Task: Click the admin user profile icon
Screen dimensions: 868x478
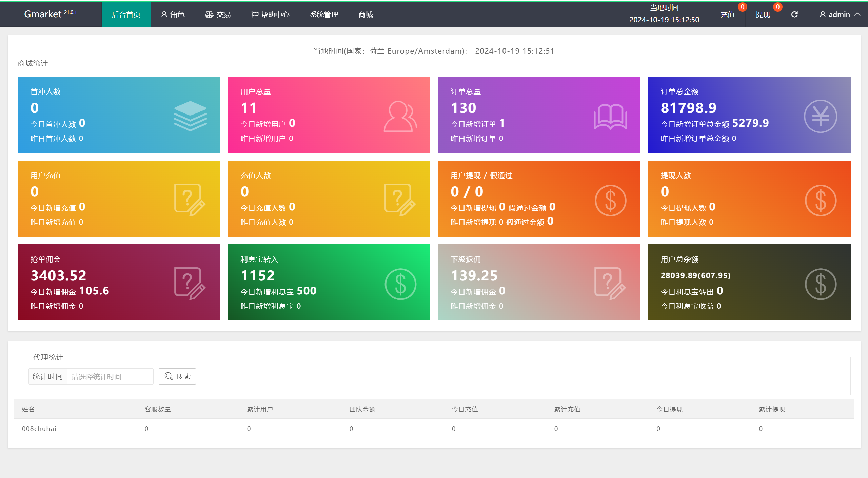Action: [823, 14]
